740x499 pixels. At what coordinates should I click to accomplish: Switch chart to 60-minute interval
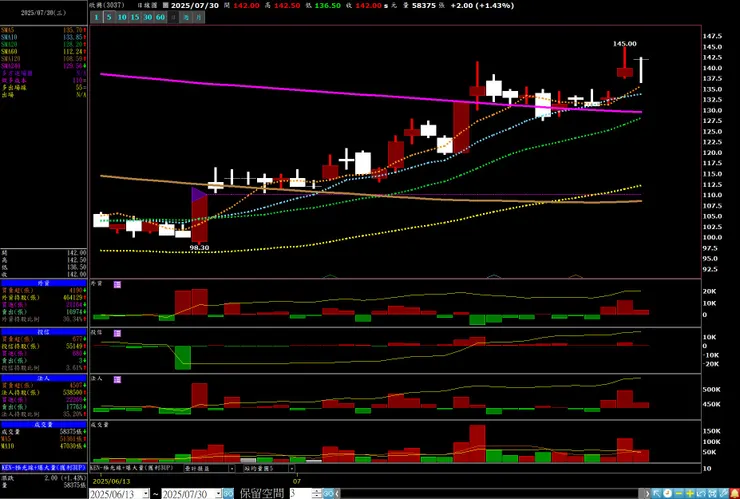pos(160,17)
